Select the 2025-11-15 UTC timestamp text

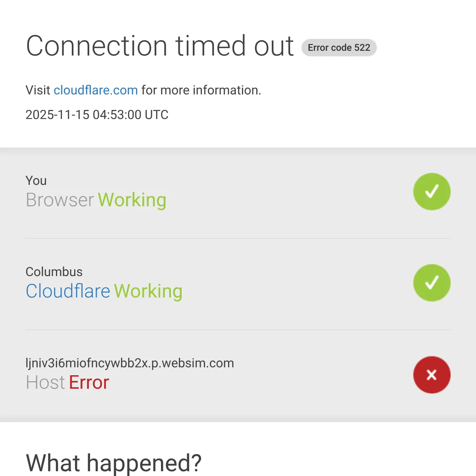click(x=97, y=115)
